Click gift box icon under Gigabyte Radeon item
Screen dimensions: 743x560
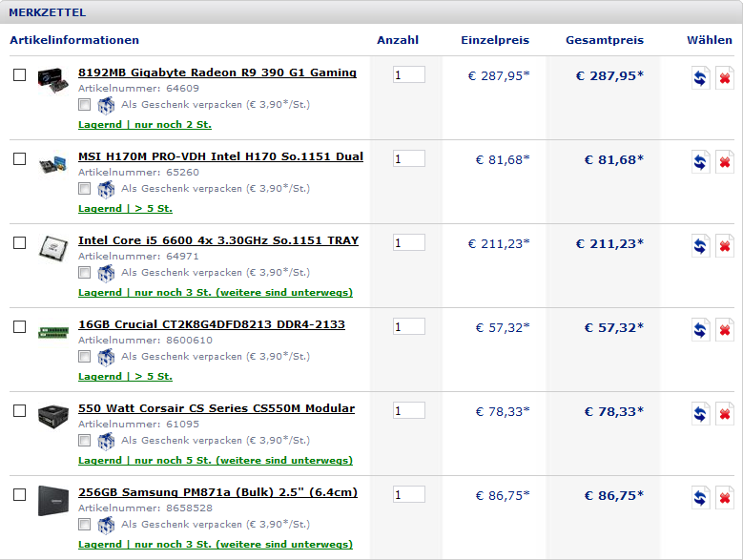point(106,105)
